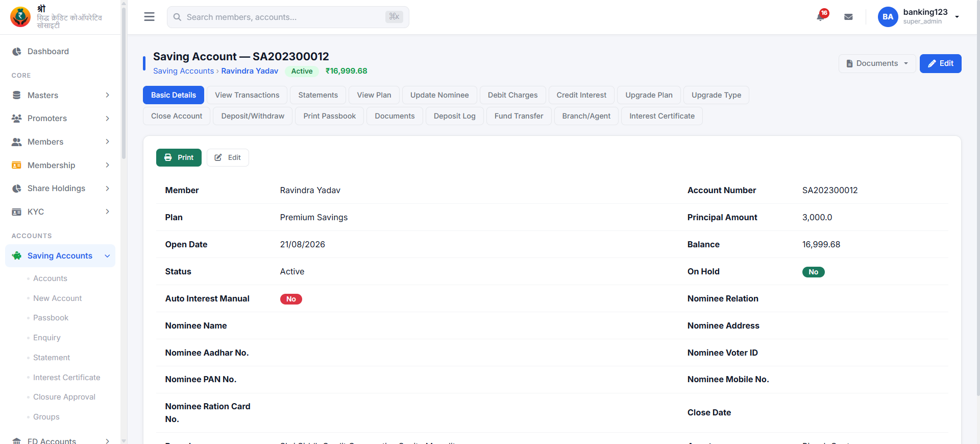Open the Documents dropdown button
980x444 pixels.
click(877, 63)
